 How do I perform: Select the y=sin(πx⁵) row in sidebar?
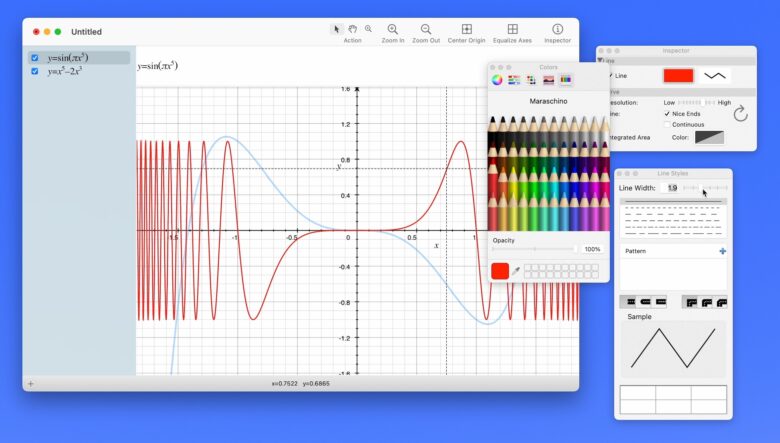click(80, 58)
